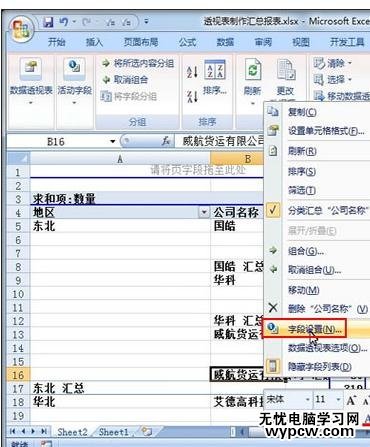Open the 公式 ribbon tab
370x447 pixels.
pos(187,42)
